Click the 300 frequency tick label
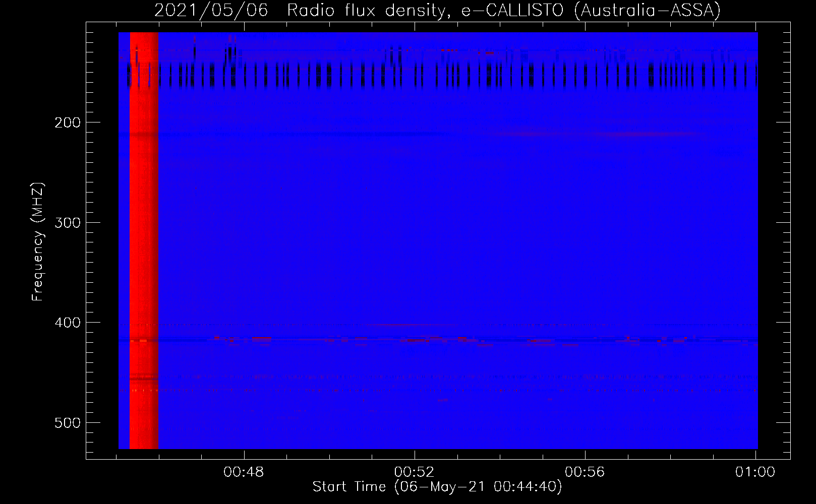 click(68, 222)
